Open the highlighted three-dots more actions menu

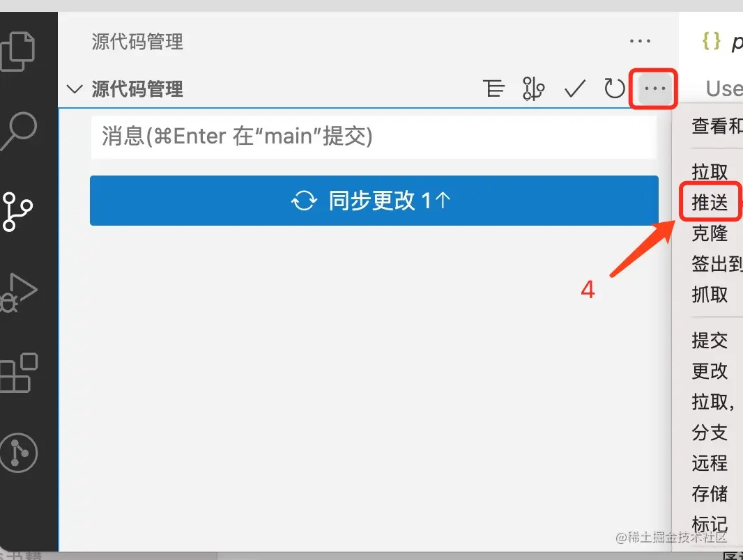click(x=655, y=88)
